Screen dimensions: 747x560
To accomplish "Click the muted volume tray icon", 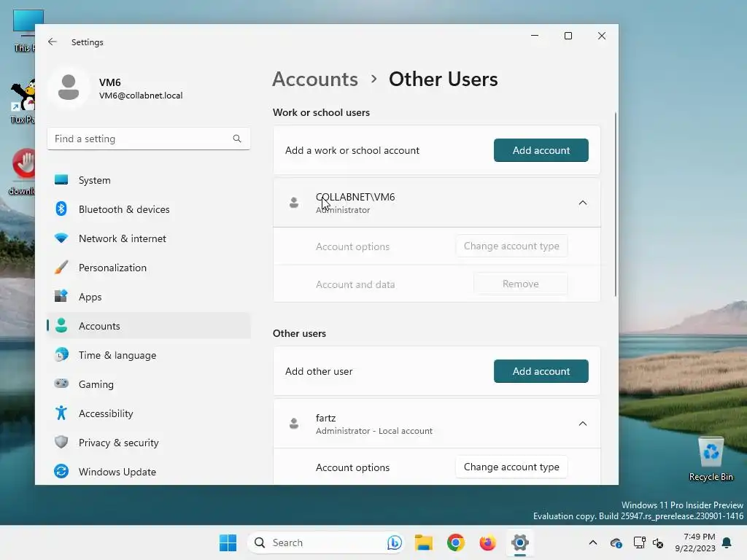I will tap(659, 542).
